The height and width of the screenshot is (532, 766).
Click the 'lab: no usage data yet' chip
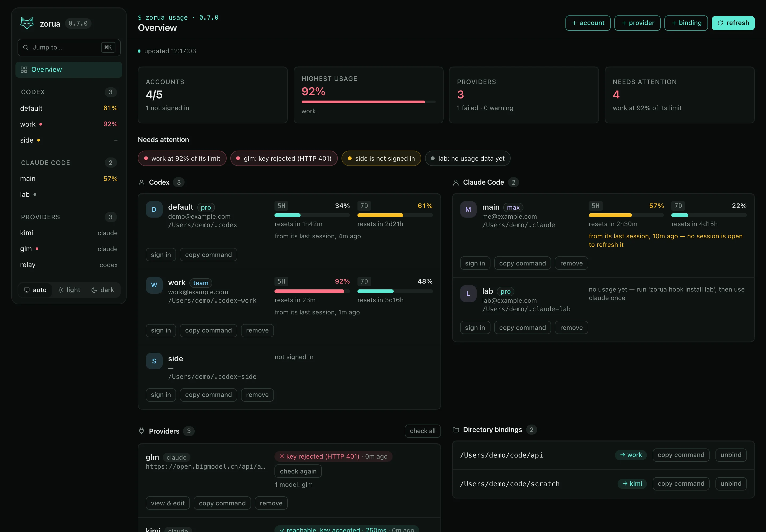468,158
